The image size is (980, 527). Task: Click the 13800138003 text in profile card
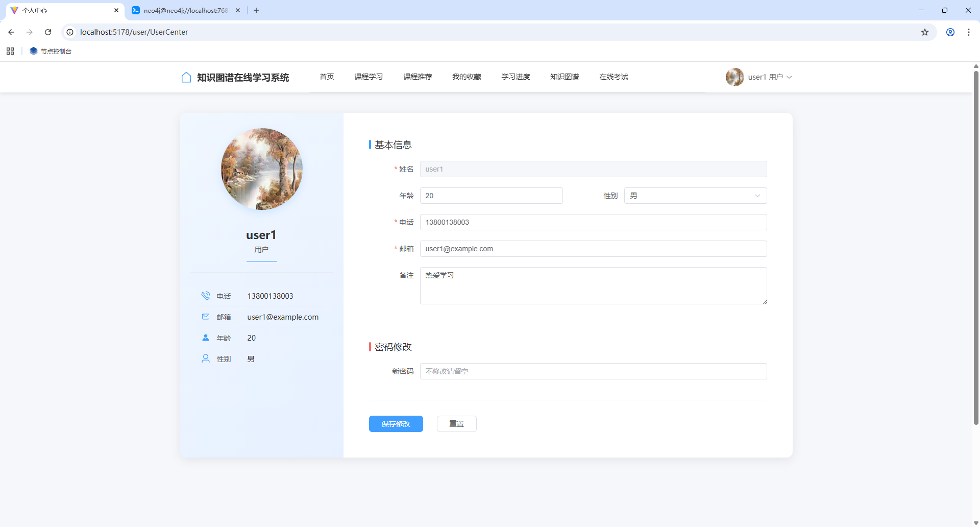point(270,296)
